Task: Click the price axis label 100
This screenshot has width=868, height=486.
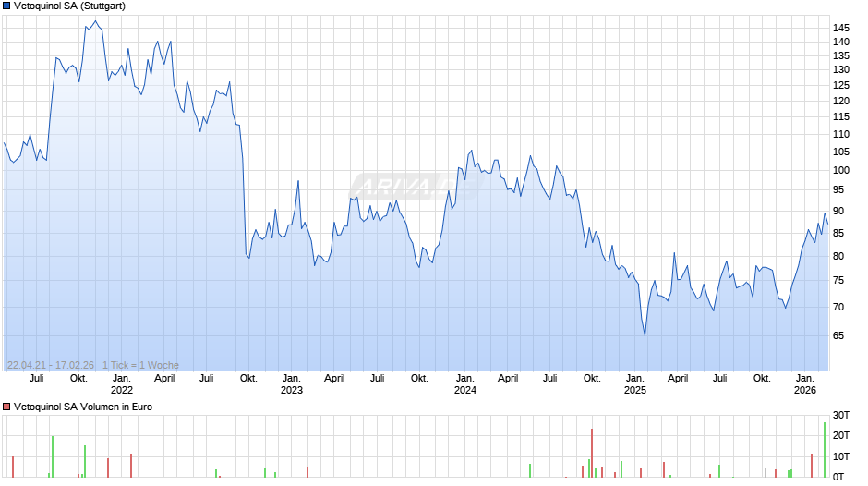Action: (841, 170)
